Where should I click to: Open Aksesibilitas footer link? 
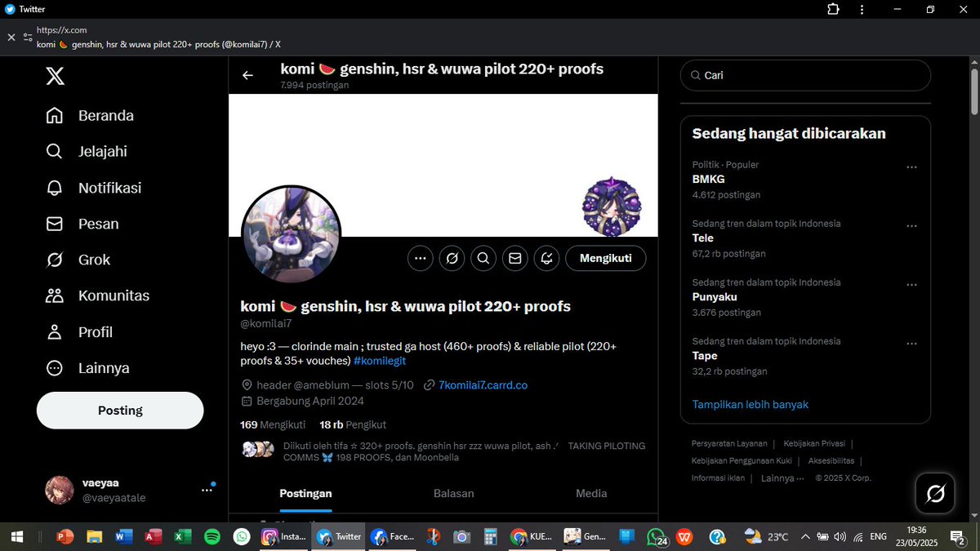[831, 461]
